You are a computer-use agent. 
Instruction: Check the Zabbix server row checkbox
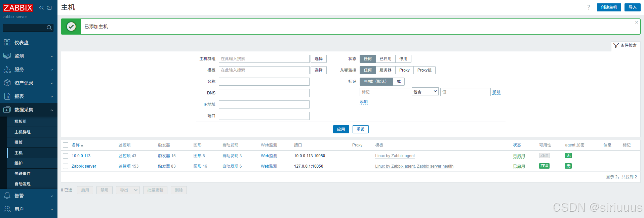pos(66,166)
